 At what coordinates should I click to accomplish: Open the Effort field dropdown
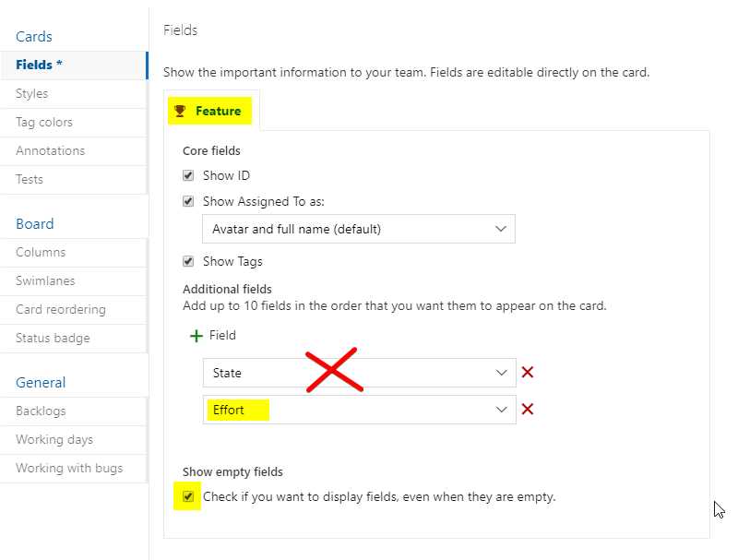pyautogui.click(x=502, y=409)
